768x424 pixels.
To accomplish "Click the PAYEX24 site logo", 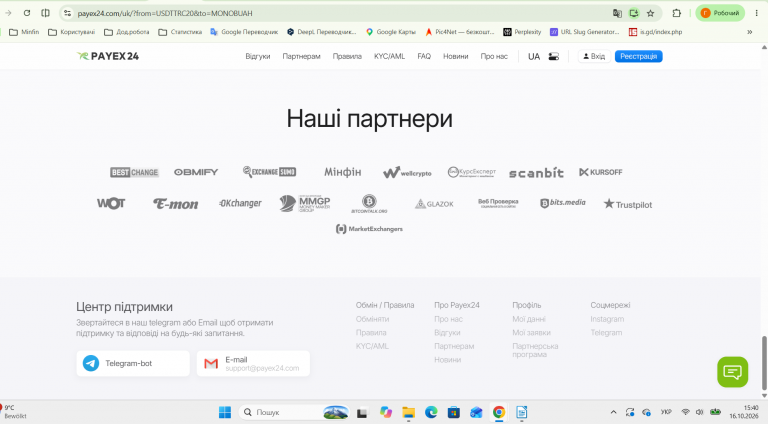I will pyautogui.click(x=108, y=56).
